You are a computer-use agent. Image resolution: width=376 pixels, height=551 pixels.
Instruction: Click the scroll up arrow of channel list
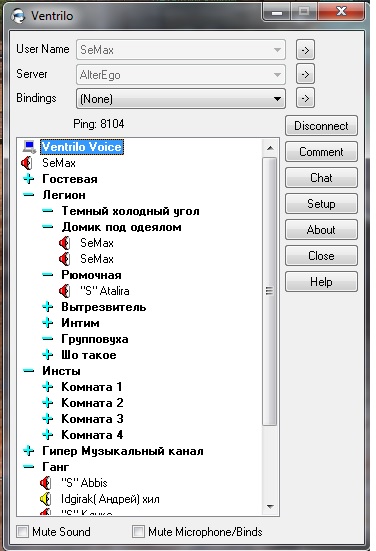(x=270, y=148)
